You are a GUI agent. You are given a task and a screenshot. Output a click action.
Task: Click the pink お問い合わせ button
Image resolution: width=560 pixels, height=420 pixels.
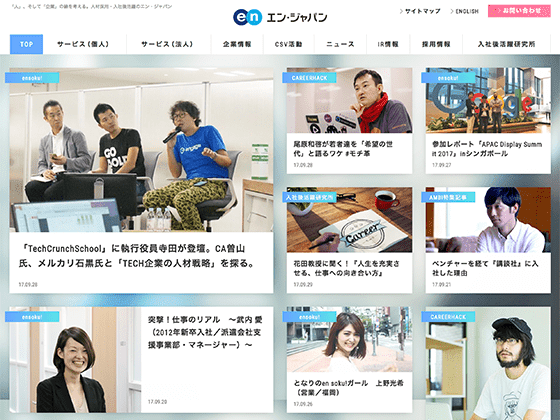(x=519, y=11)
